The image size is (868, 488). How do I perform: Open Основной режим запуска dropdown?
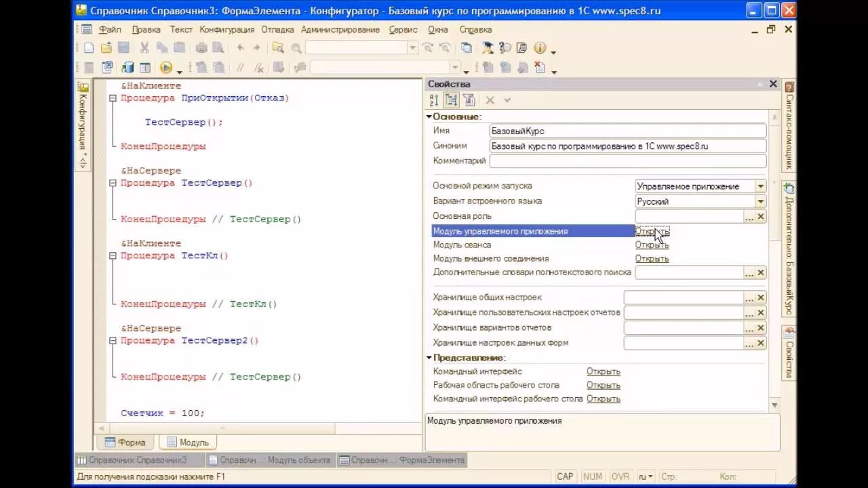pyautogui.click(x=760, y=186)
